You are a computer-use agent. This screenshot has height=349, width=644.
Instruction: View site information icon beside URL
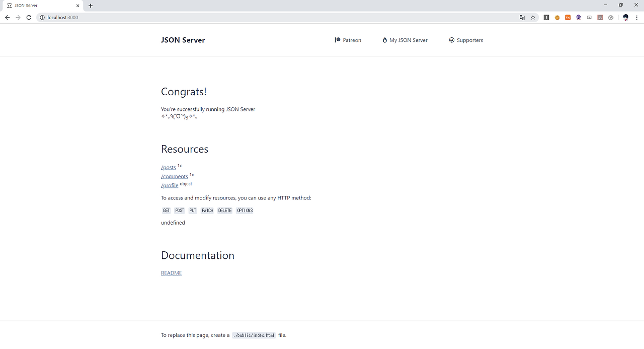[x=42, y=17]
